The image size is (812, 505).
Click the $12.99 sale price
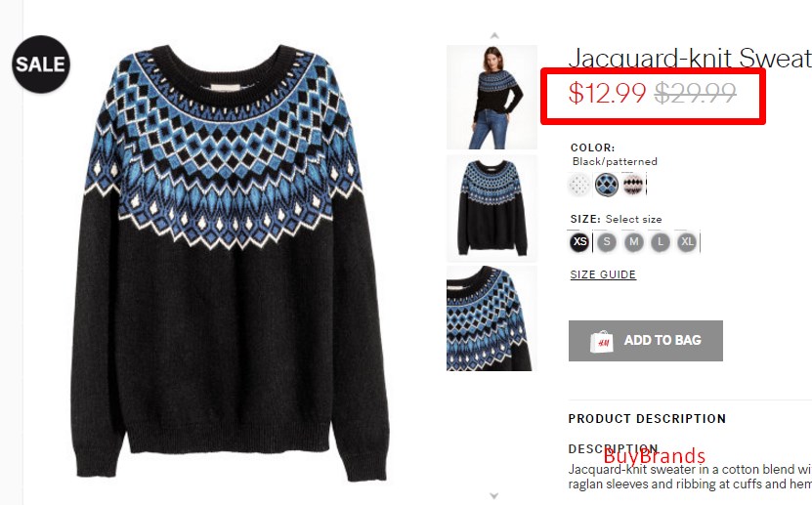[607, 93]
